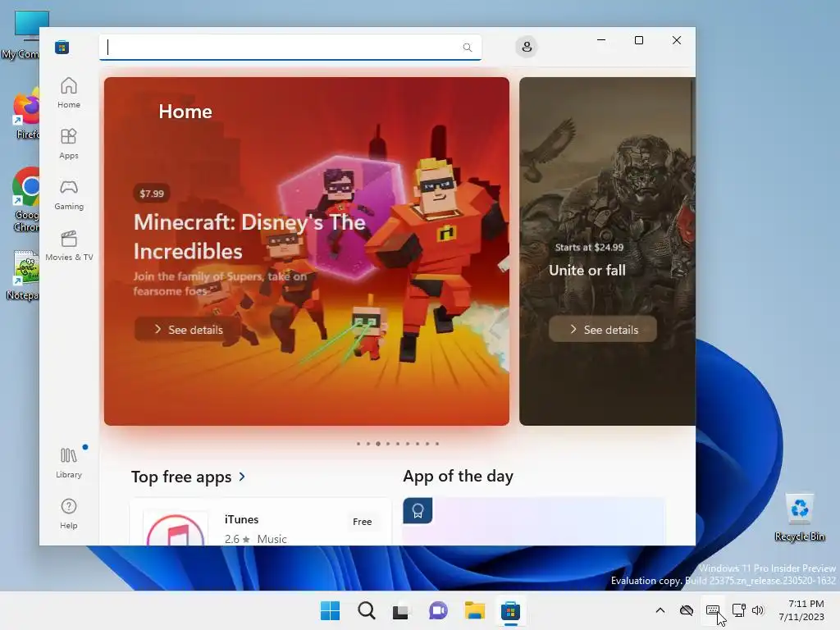
Task: Click the Unite or fall promotional card
Action: click(607, 251)
